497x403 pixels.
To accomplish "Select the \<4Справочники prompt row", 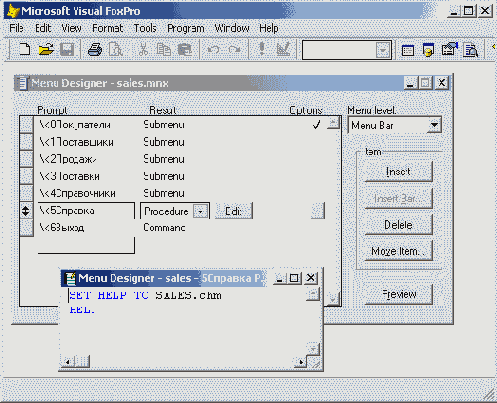I will (x=77, y=193).
